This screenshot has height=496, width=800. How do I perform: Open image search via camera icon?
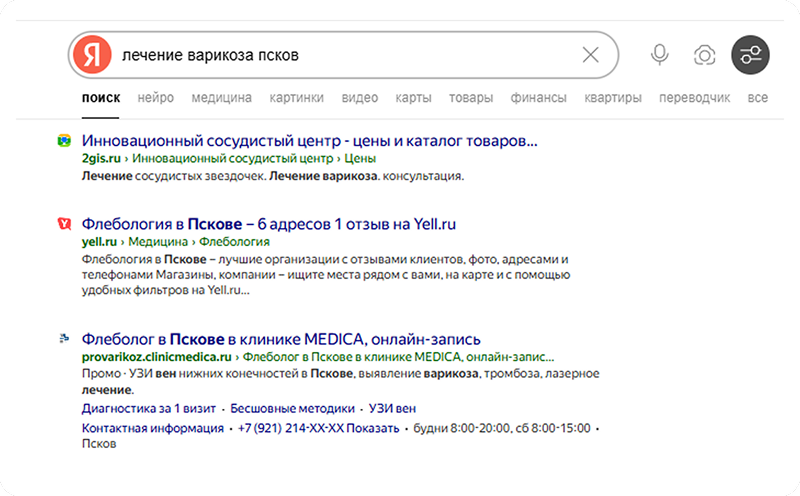pyautogui.click(x=705, y=55)
